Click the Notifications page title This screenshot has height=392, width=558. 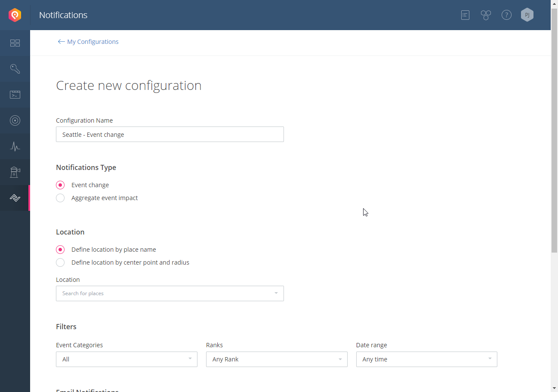click(63, 15)
